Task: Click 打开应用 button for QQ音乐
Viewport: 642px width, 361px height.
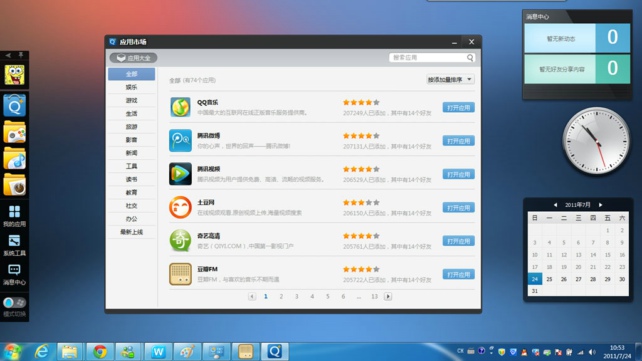Action: (459, 108)
